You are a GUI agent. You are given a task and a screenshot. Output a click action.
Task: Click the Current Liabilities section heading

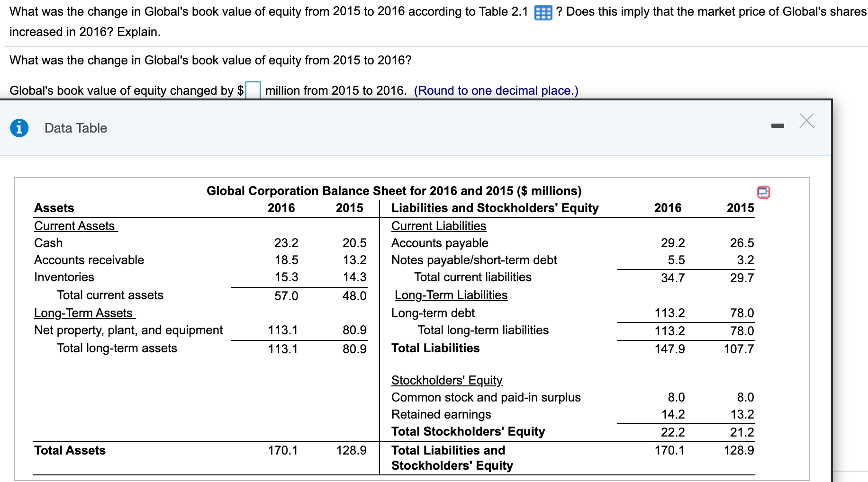click(438, 226)
